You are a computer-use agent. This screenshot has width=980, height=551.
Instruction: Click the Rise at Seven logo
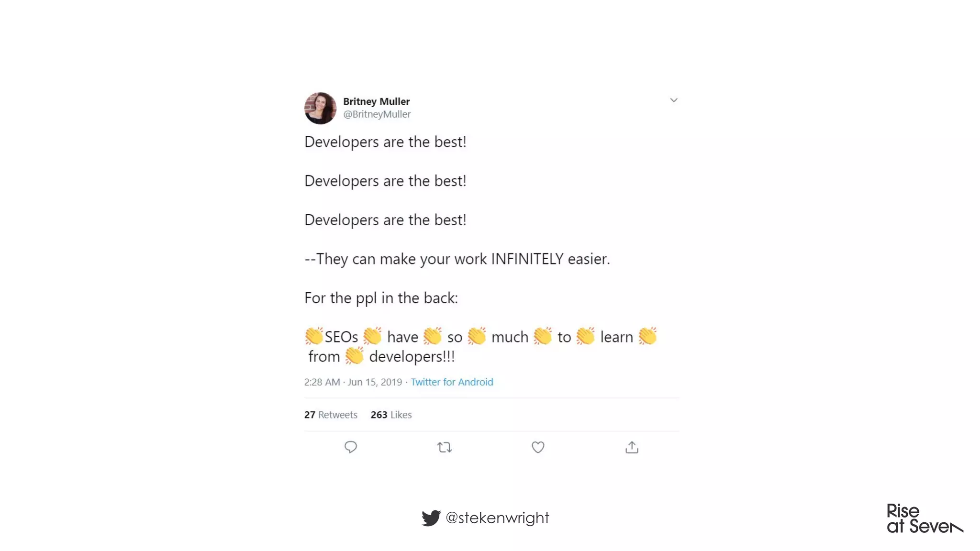coord(924,518)
